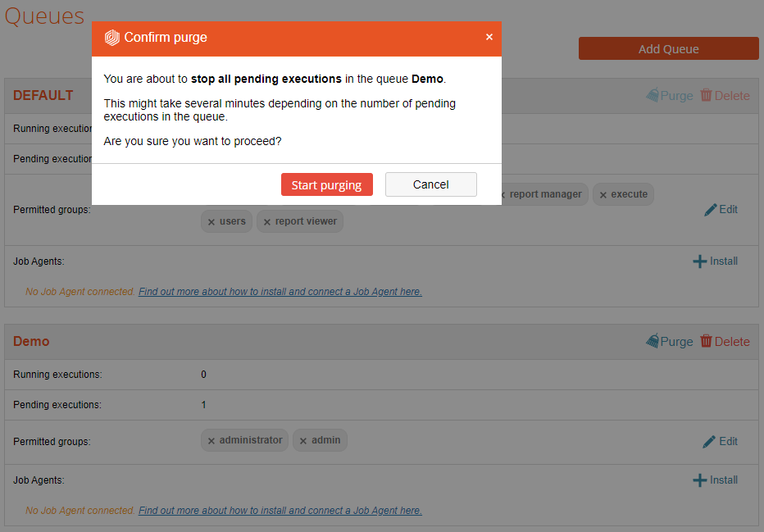Click the Install plus icon for DEFAULT Job Agents
The height and width of the screenshot is (532, 764).
(700, 261)
